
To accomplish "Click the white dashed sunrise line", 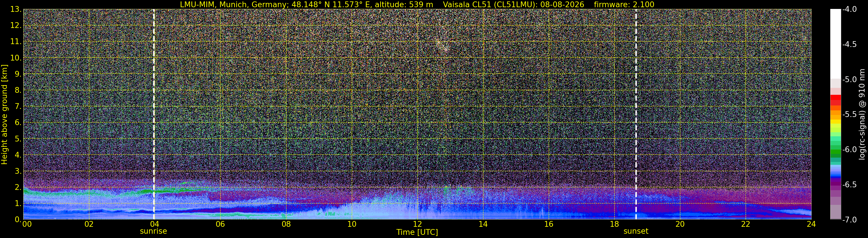I will point(154,114).
